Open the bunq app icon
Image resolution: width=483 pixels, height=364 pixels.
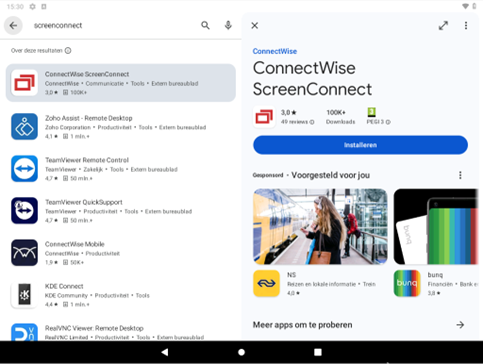407,283
